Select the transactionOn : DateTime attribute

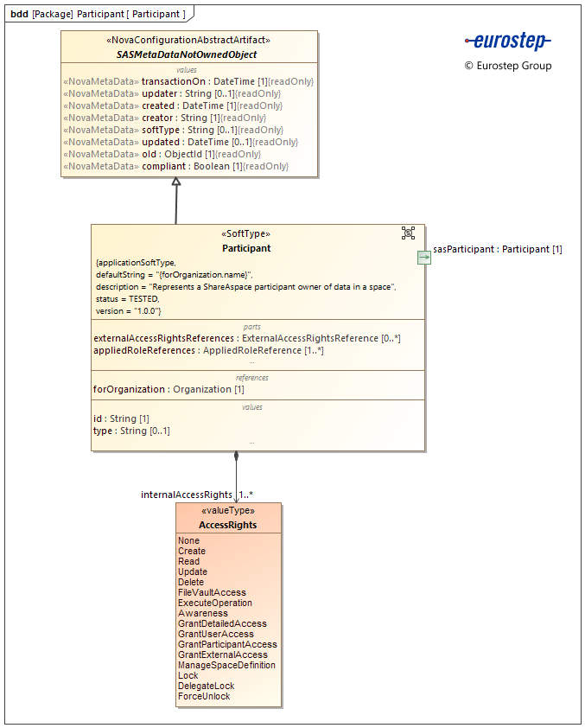coord(188,81)
